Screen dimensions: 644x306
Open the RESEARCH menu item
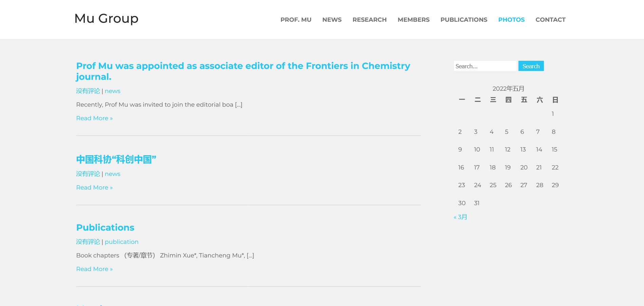(369, 20)
